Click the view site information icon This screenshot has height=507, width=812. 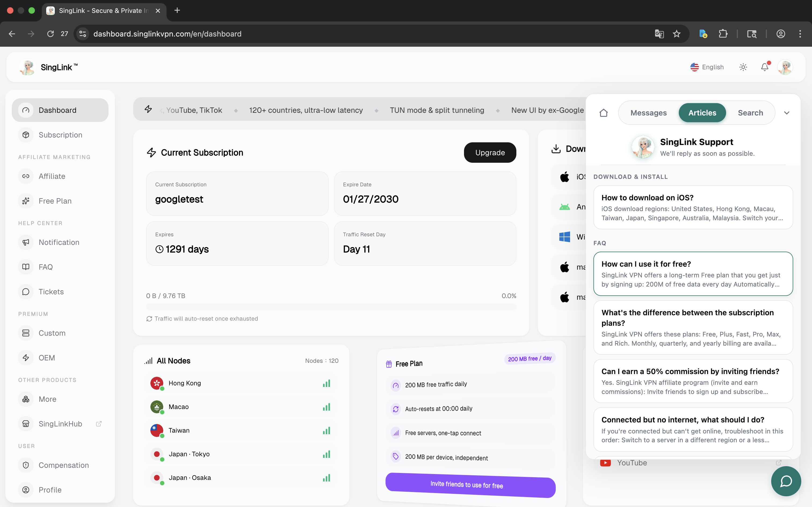tap(83, 34)
